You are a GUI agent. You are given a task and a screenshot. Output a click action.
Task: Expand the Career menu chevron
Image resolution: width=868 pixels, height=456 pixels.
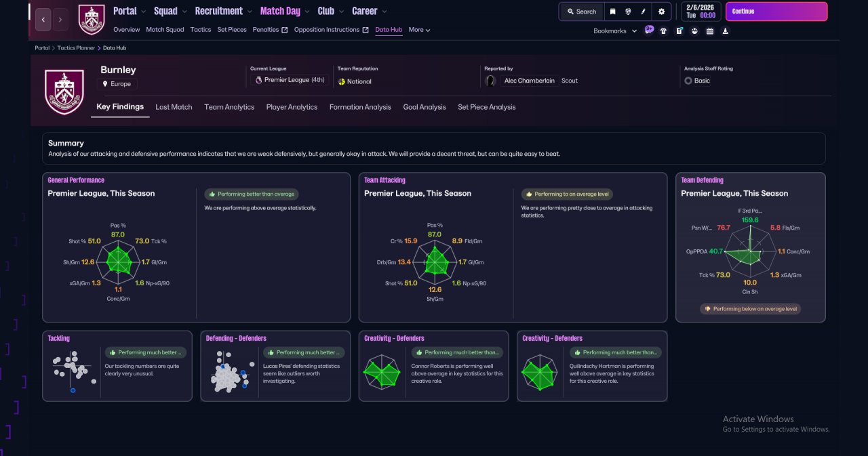384,12
